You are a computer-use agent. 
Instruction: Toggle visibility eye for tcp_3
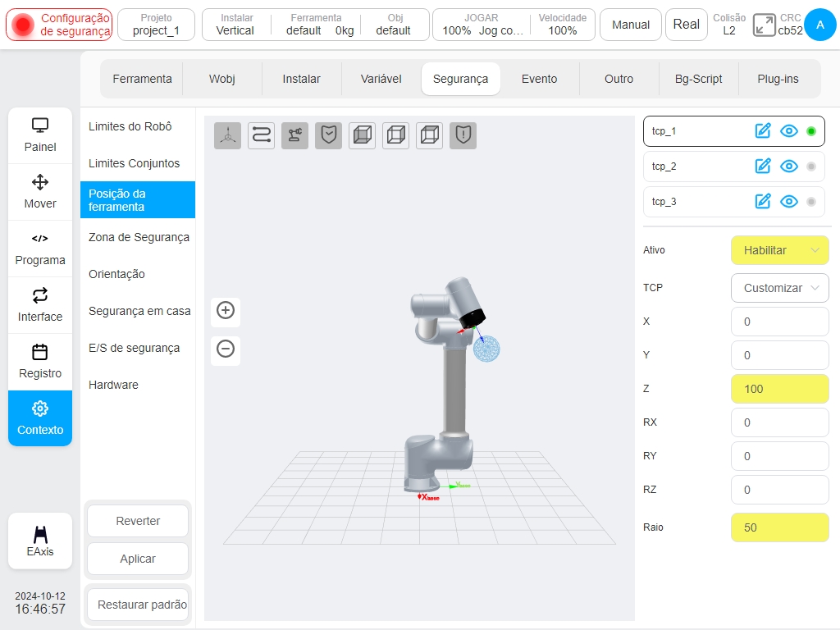click(x=788, y=202)
